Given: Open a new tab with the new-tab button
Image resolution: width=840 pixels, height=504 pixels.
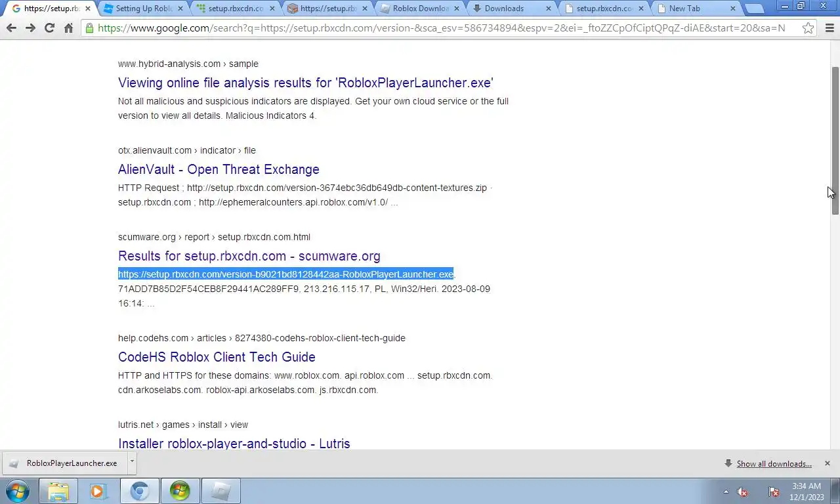Looking at the screenshot, I should tap(755, 9).
